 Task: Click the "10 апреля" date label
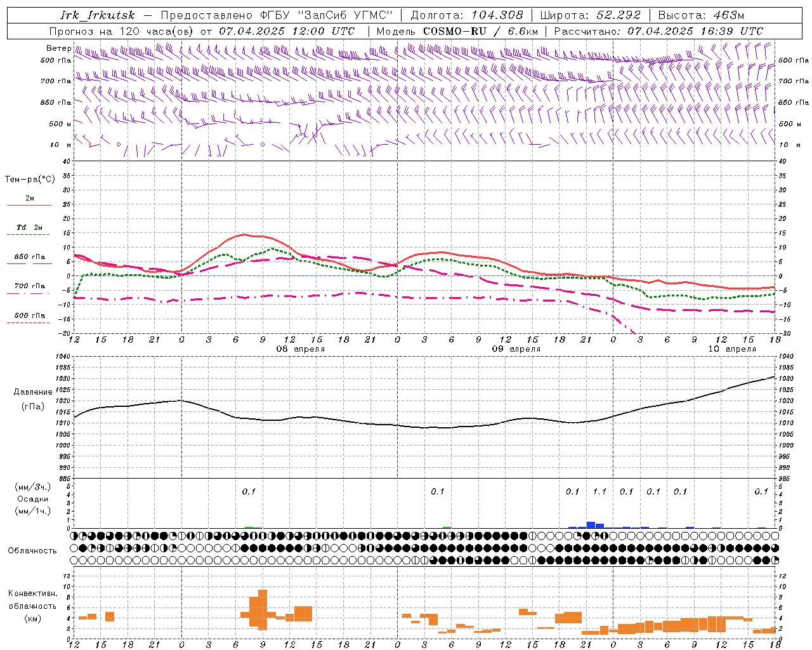click(731, 349)
